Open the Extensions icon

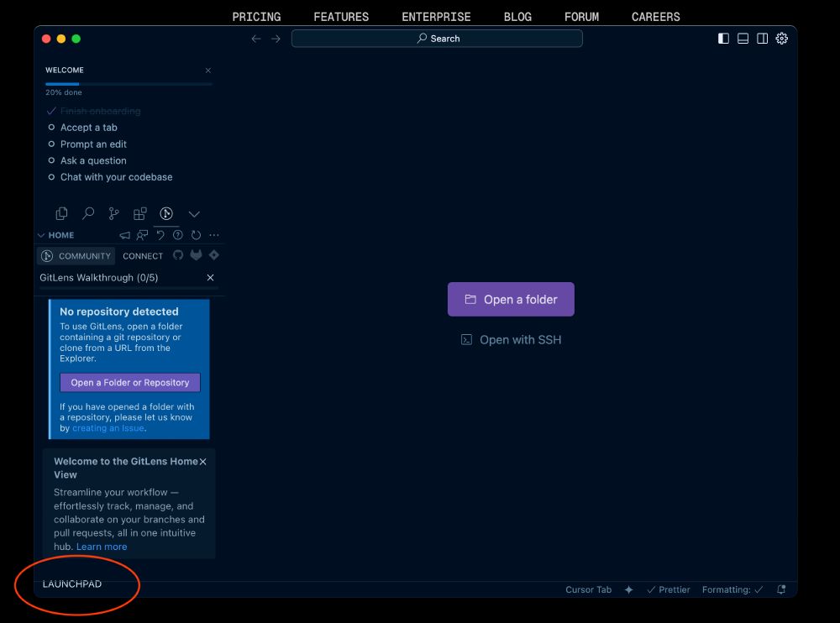(139, 214)
